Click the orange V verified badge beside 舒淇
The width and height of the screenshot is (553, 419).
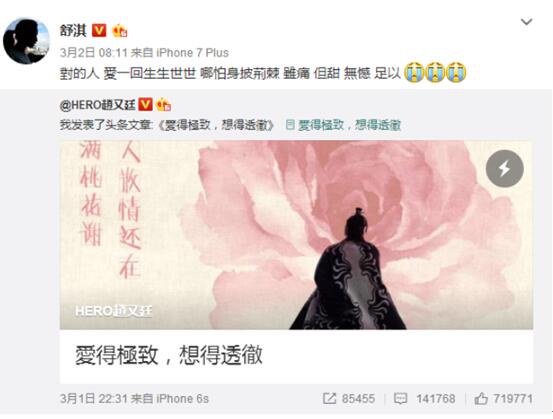(99, 31)
